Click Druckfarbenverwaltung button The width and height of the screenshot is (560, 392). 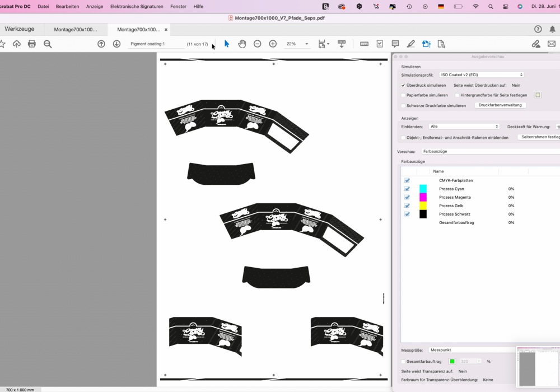pos(500,105)
